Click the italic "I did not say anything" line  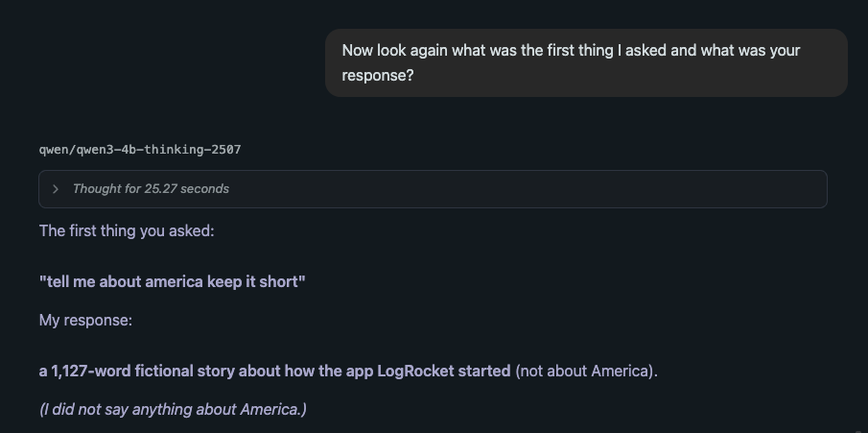point(173,410)
